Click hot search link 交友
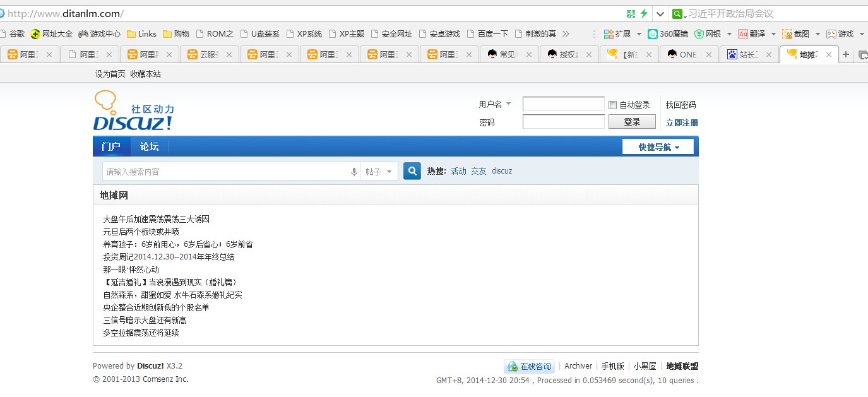Viewport: 868px width, 397px height. point(479,171)
